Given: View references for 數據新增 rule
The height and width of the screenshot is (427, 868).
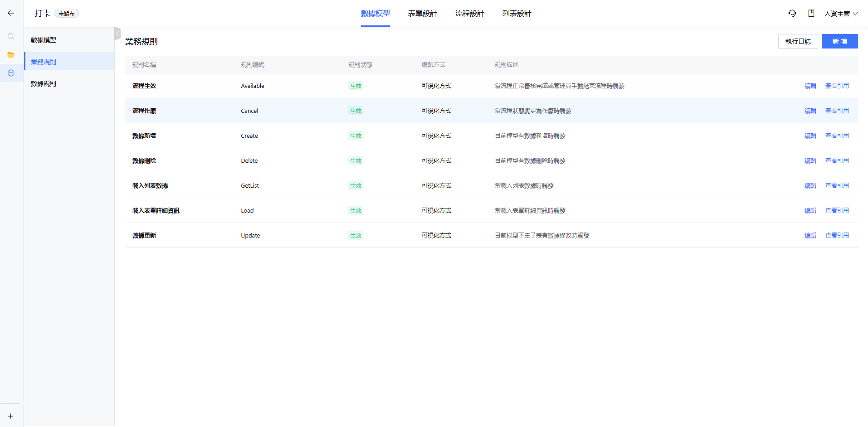Looking at the screenshot, I should [837, 136].
